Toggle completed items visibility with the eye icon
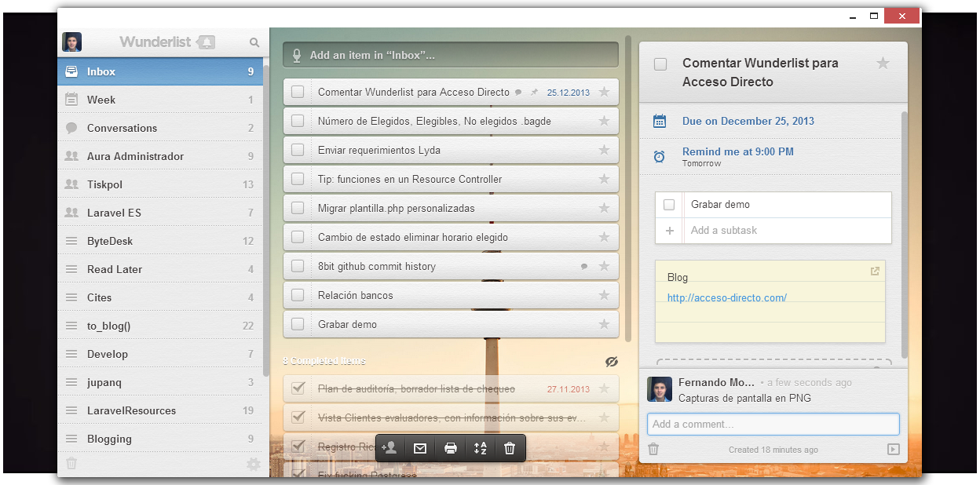The width and height of the screenshot is (980, 485). click(x=612, y=362)
